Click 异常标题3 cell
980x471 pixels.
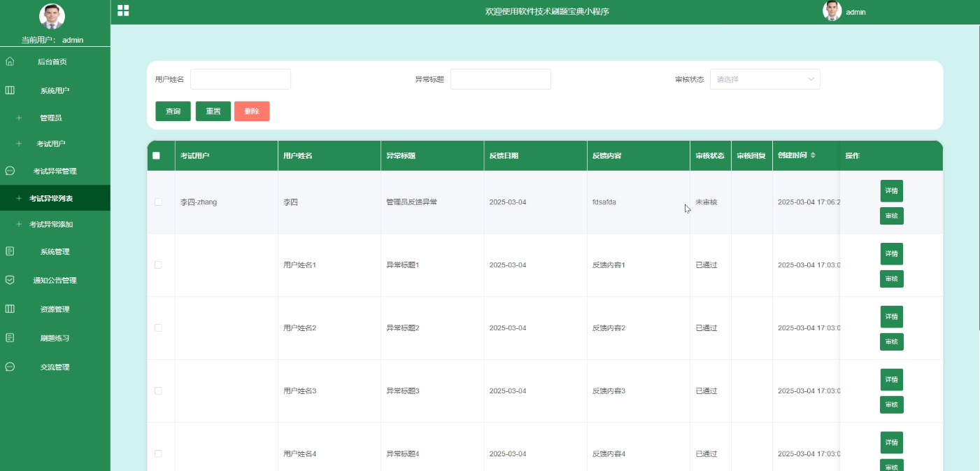(403, 391)
